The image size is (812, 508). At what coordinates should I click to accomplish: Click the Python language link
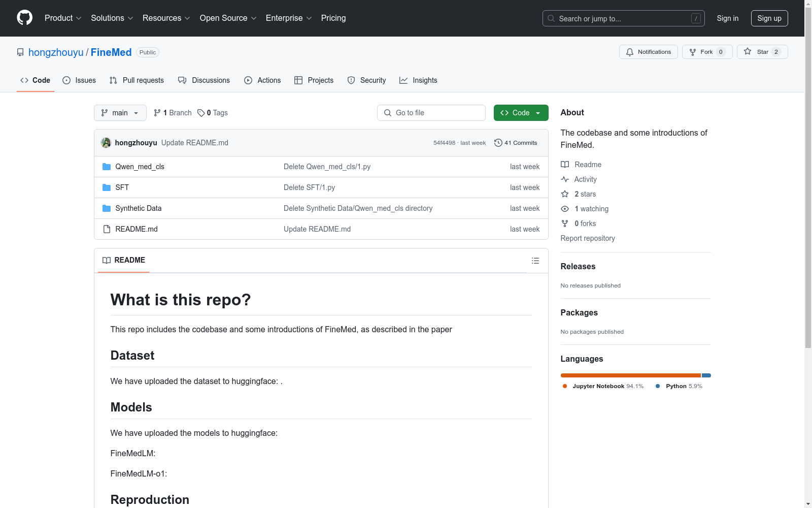coord(679,386)
